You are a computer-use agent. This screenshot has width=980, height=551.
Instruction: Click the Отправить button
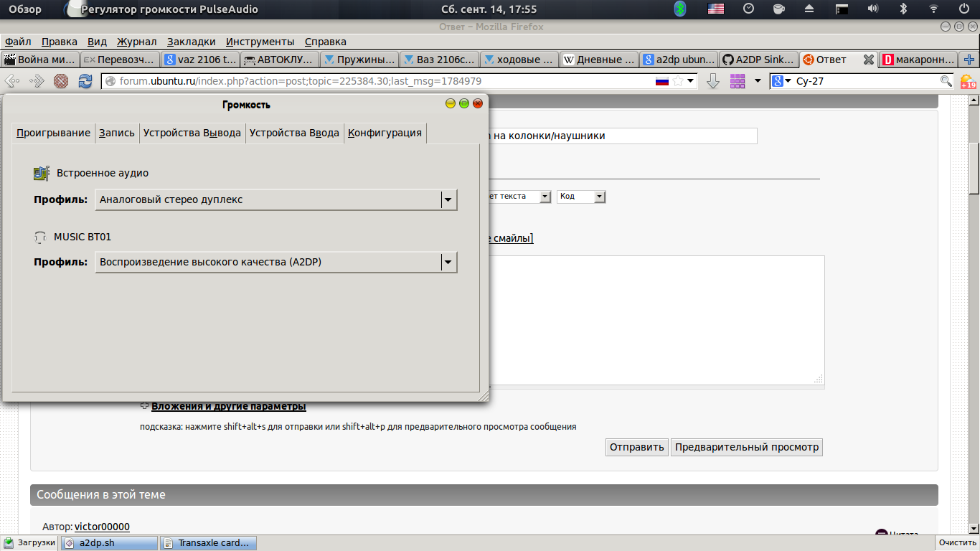click(x=636, y=447)
